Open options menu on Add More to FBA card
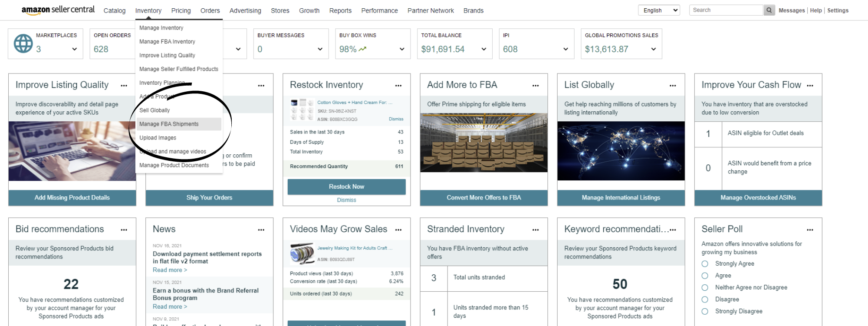 click(536, 86)
